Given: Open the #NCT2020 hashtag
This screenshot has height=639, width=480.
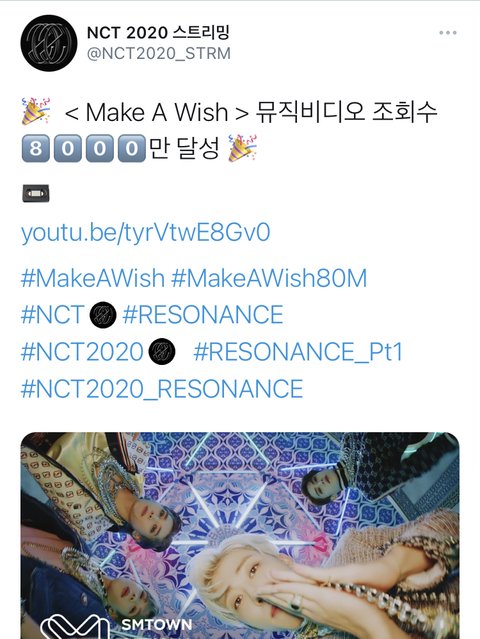Looking at the screenshot, I should pyautogui.click(x=82, y=352).
